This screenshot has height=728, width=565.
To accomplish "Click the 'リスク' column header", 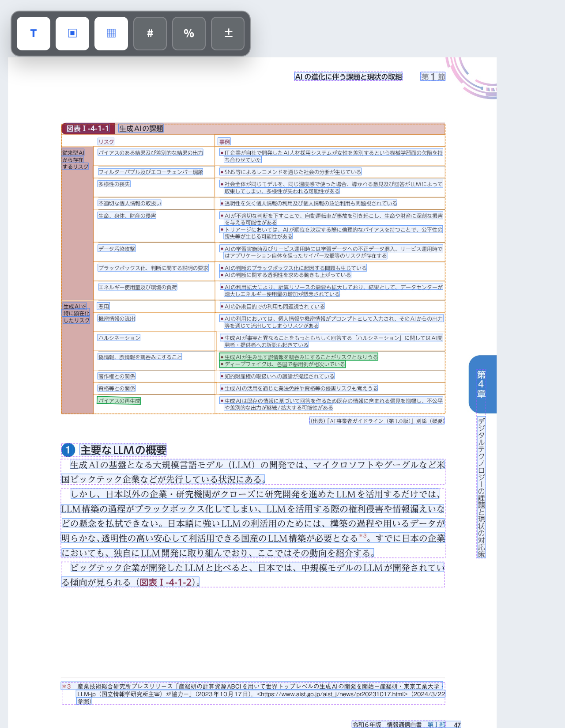I will click(106, 142).
